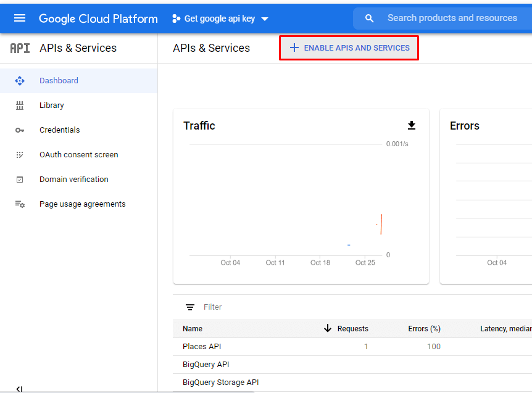
Task: Open the Places API link
Action: click(202, 347)
